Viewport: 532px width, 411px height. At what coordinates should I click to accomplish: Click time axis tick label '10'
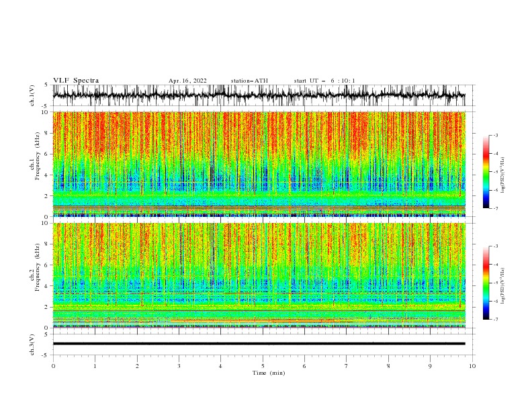(472, 366)
